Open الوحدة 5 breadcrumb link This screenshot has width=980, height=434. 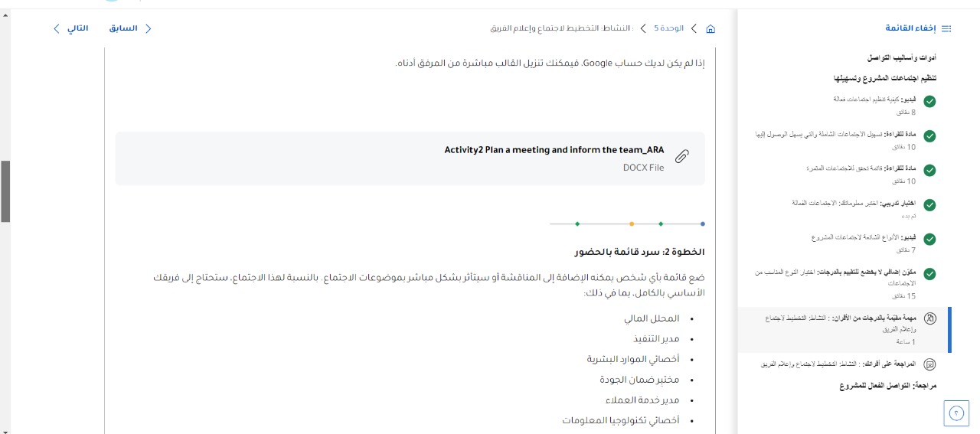coord(668,28)
